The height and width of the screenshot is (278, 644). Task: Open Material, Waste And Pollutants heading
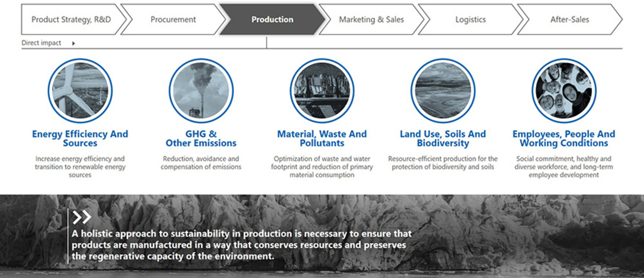point(322,138)
